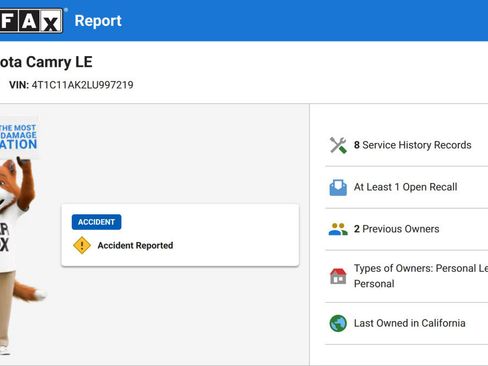
Task: Click the Report header title
Action: [98, 21]
